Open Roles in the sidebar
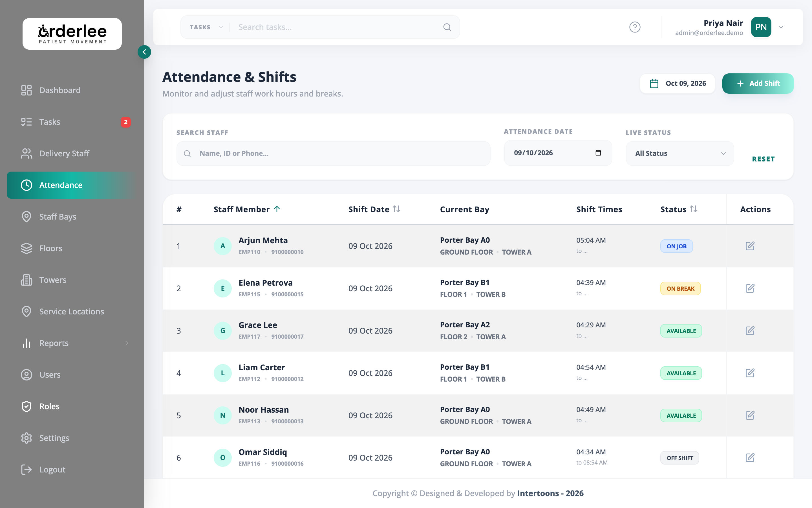The image size is (812, 508). 72,406
